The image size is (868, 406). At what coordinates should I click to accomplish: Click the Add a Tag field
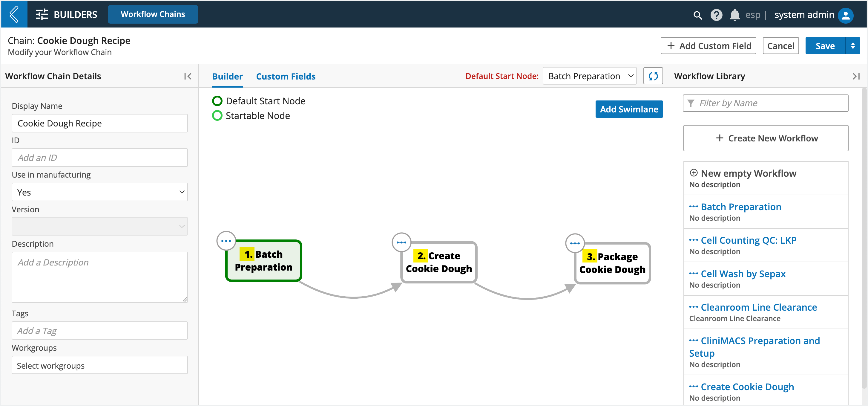click(x=100, y=331)
